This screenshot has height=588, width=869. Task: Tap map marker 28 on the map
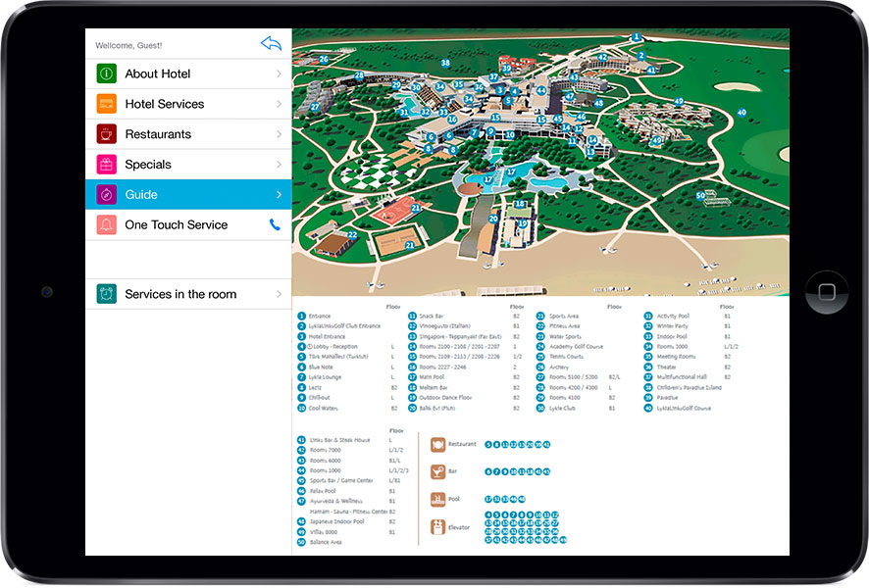pyautogui.click(x=359, y=75)
